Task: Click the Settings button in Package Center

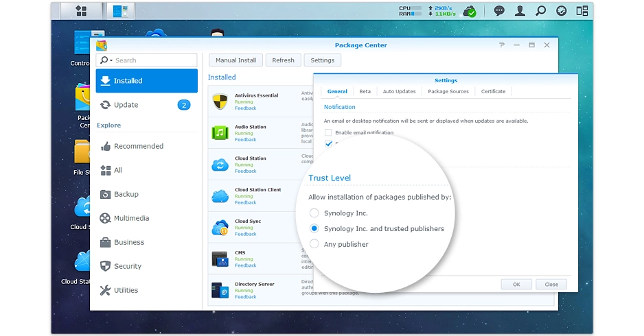Action: click(x=323, y=60)
